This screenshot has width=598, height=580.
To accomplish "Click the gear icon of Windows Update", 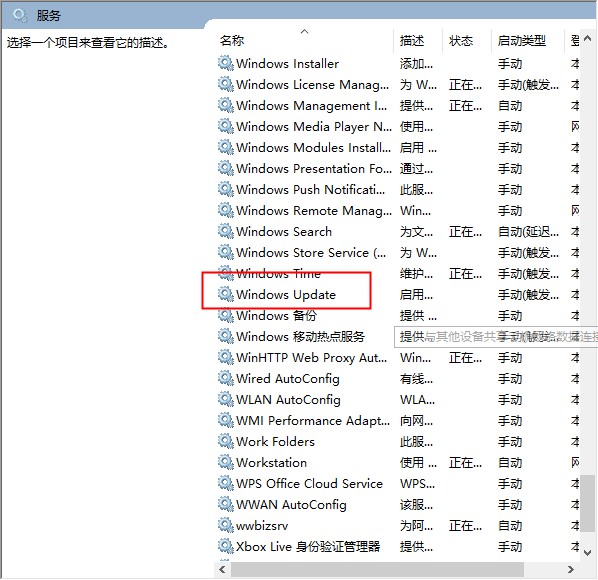I will pos(225,294).
